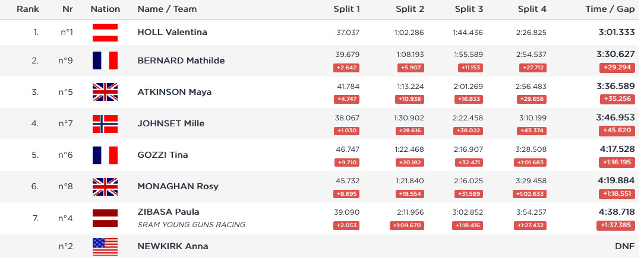Click the Name / Team column header
Screen dimensions: 644x258
(x=167, y=9)
